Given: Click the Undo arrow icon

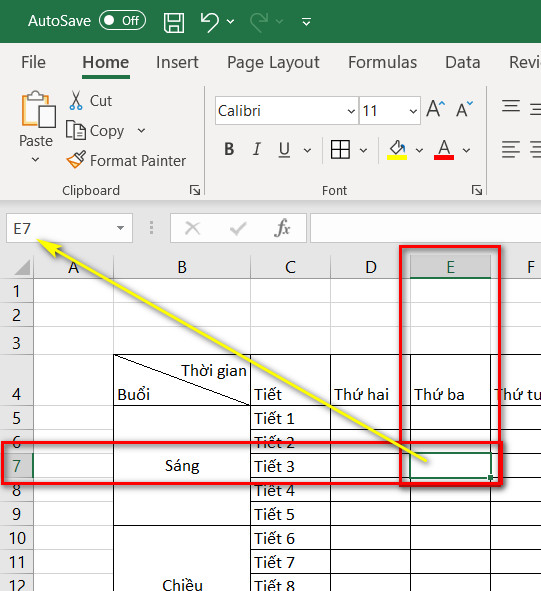Looking at the screenshot, I should [x=209, y=22].
